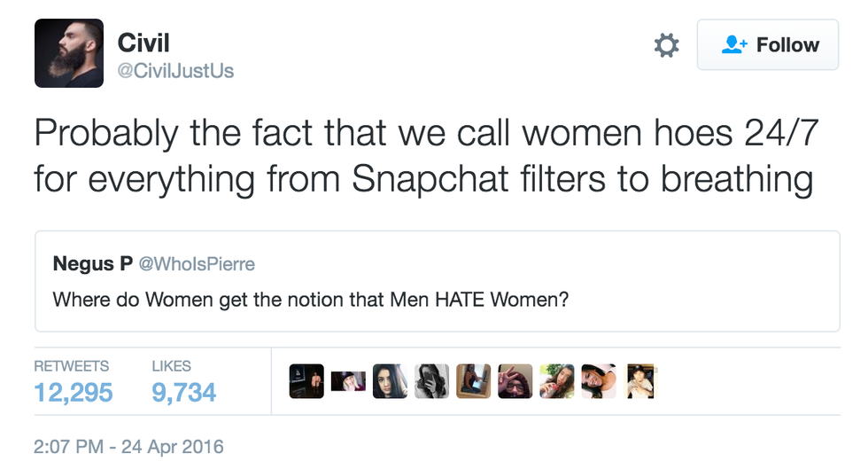Screen dimensions: 868x469
Task: Open fifth liker avatar, framed mirror selfie
Action: point(473,381)
